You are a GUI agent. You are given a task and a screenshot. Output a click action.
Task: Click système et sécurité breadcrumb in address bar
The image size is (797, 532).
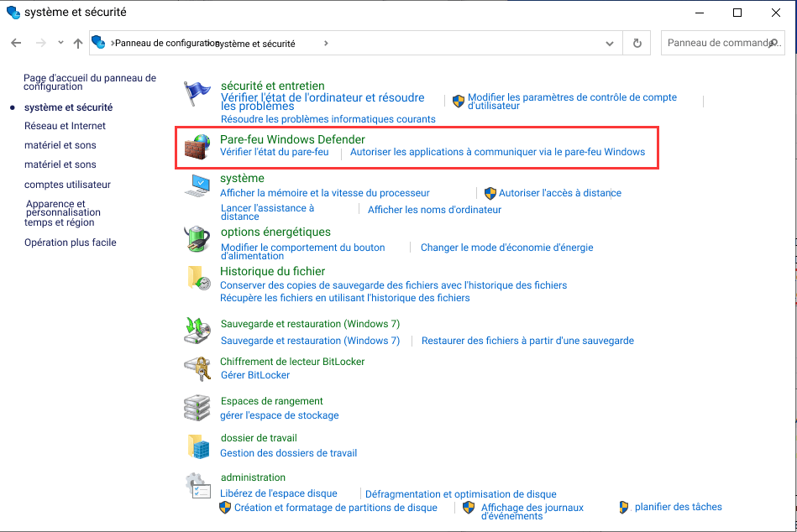[x=257, y=44]
